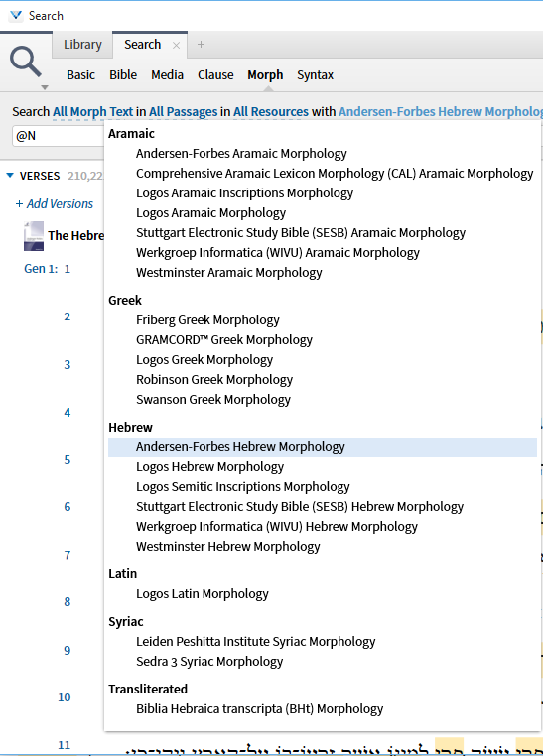Add a new tab with the plus button
543x756 pixels.
pyautogui.click(x=202, y=45)
